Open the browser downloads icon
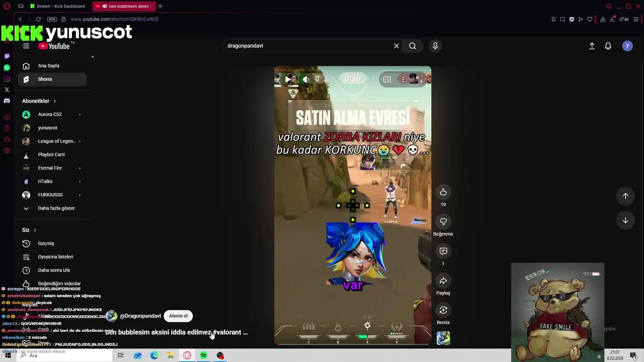This screenshot has height=362, width=644. click(612, 19)
